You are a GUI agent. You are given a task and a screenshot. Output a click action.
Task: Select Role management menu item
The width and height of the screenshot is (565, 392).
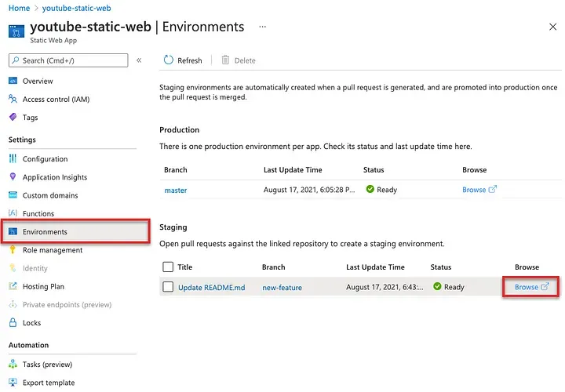coord(53,250)
